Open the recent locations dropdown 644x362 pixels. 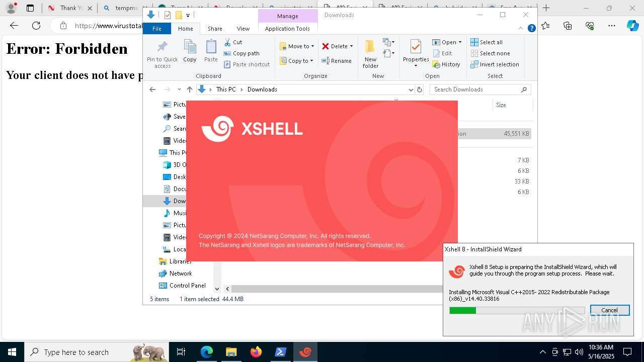click(x=179, y=89)
